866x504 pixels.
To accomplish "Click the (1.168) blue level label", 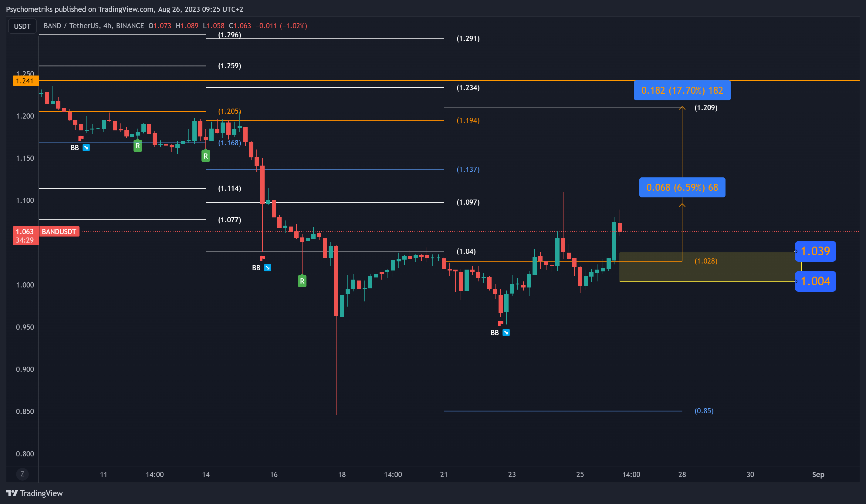I will pos(230,143).
